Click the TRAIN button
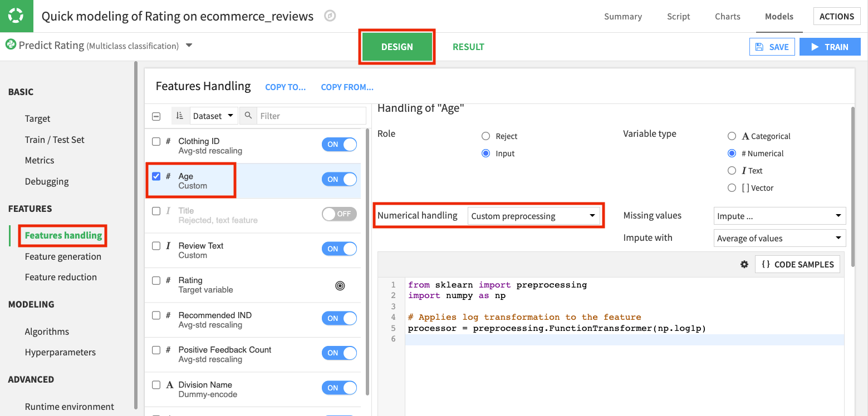This screenshot has height=416, width=868. click(x=830, y=47)
